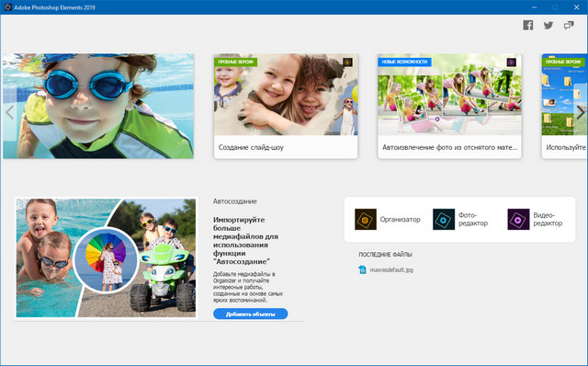Open the Создание слайд-шоу card title
This screenshot has height=366, width=588.
click(251, 147)
